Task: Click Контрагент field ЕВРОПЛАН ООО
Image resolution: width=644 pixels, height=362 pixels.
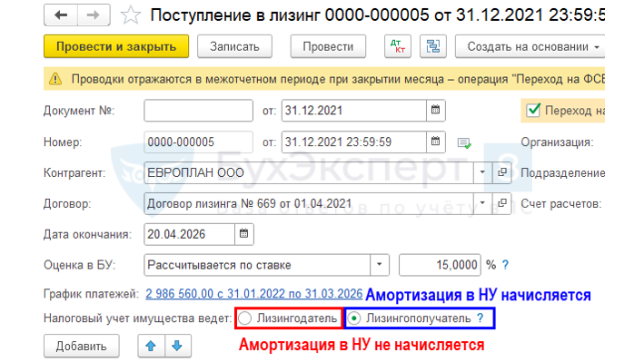Action: pos(309,172)
